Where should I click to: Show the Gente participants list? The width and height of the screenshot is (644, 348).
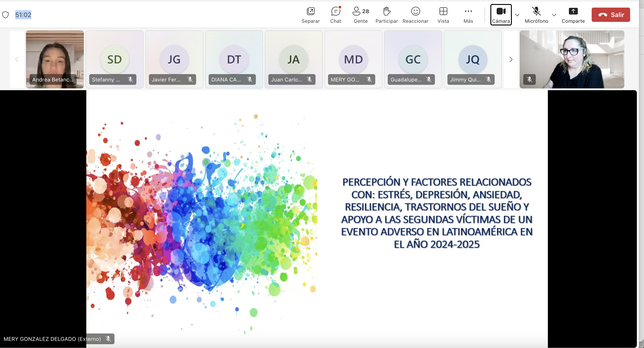point(360,15)
